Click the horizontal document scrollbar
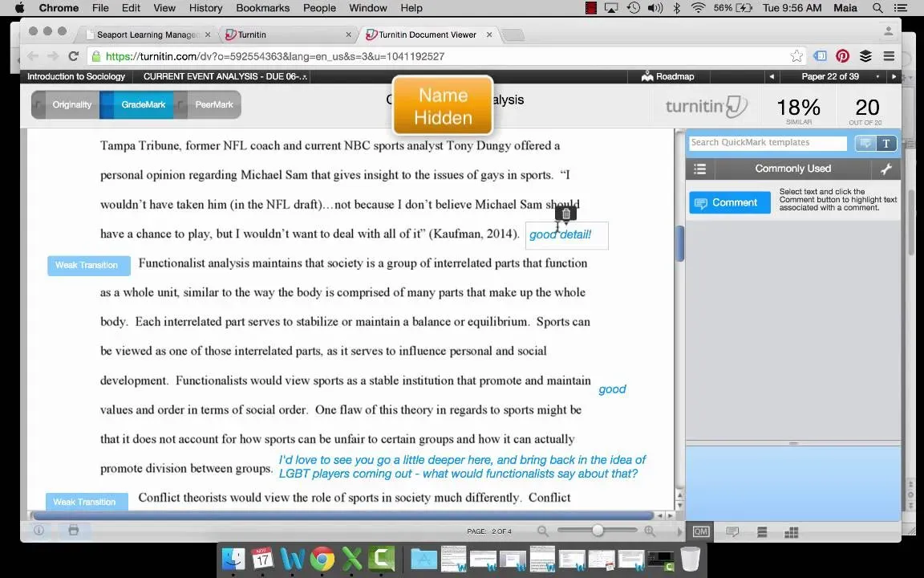This screenshot has width=924, height=578. (343, 516)
